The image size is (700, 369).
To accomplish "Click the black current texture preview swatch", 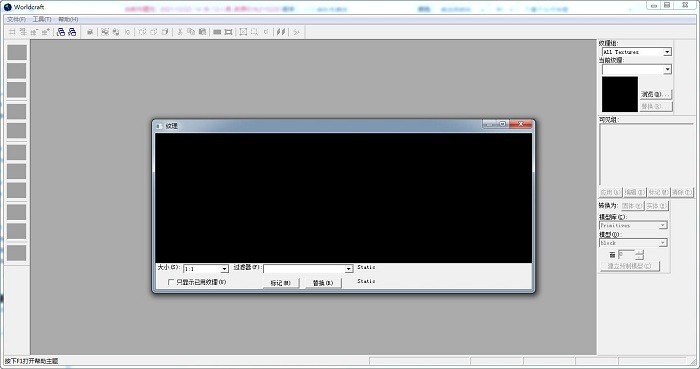I will (x=620, y=94).
